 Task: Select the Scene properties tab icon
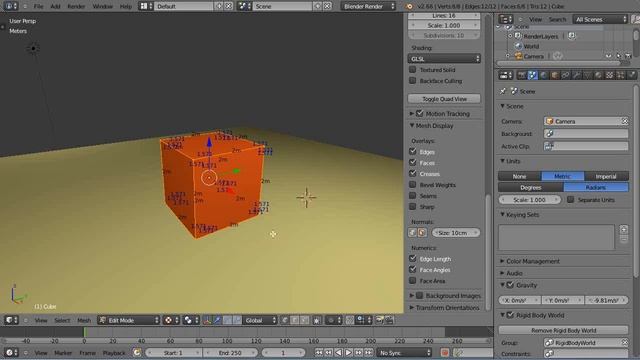(533, 75)
